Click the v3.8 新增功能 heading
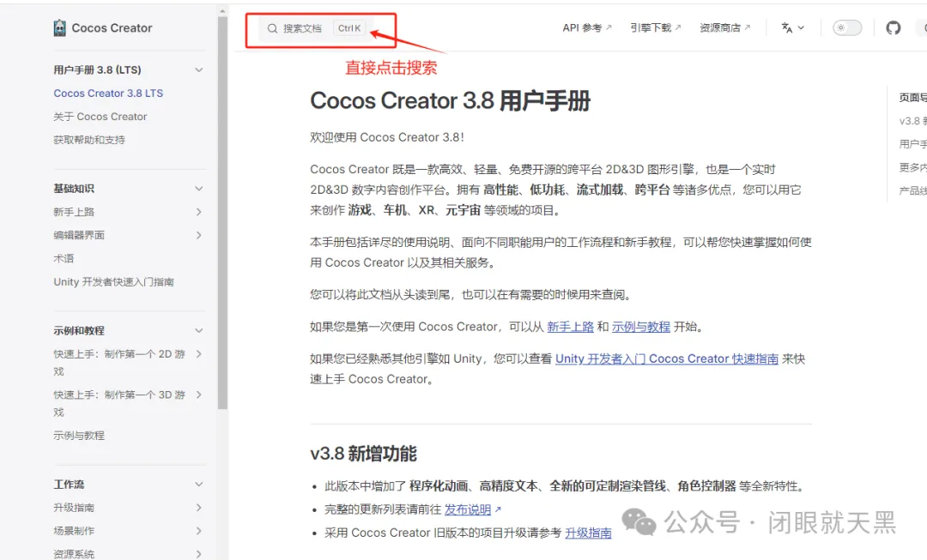The width and height of the screenshot is (927, 560). coord(364,454)
